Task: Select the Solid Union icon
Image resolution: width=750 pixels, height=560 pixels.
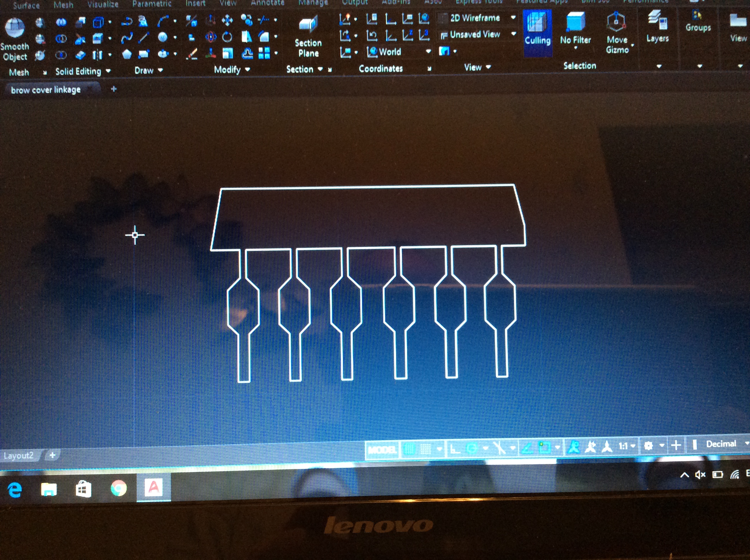Action: coord(61,22)
